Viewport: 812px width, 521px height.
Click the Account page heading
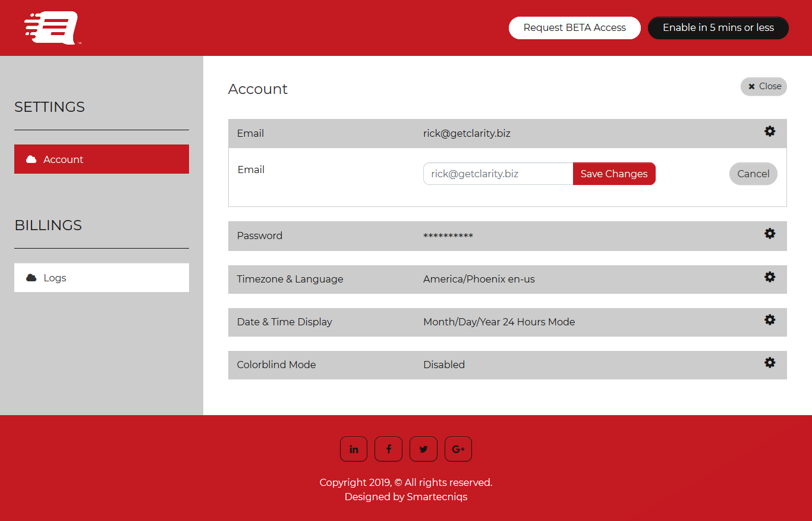click(x=258, y=89)
